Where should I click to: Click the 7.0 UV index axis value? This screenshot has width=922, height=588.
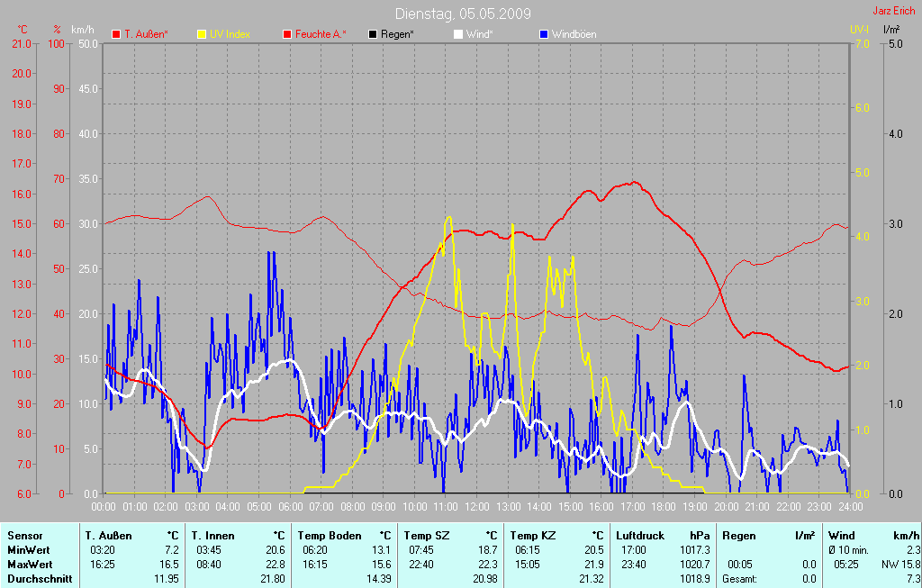point(862,43)
